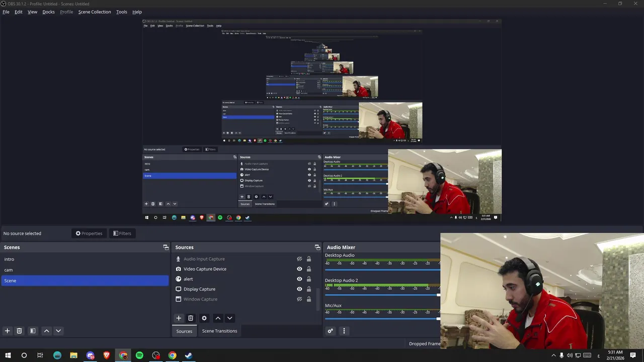644x362 pixels.
Task: Hide the alert source
Action: click(x=299, y=279)
